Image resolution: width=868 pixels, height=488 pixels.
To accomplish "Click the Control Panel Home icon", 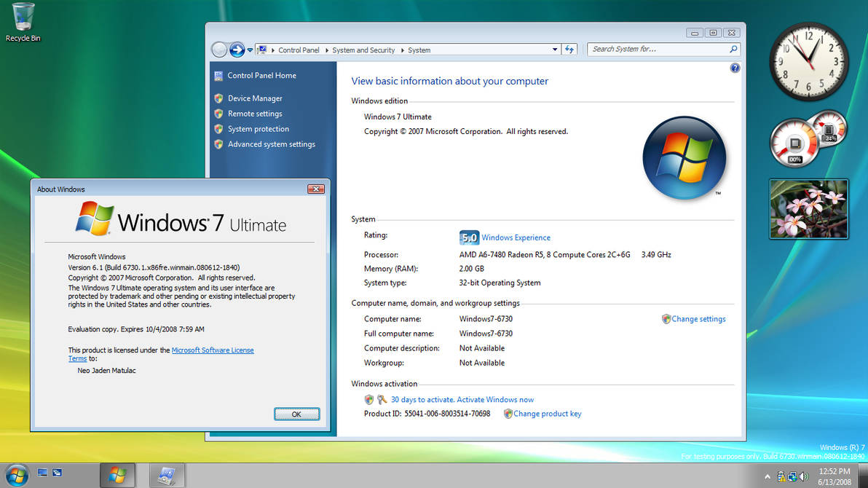I will (218, 76).
